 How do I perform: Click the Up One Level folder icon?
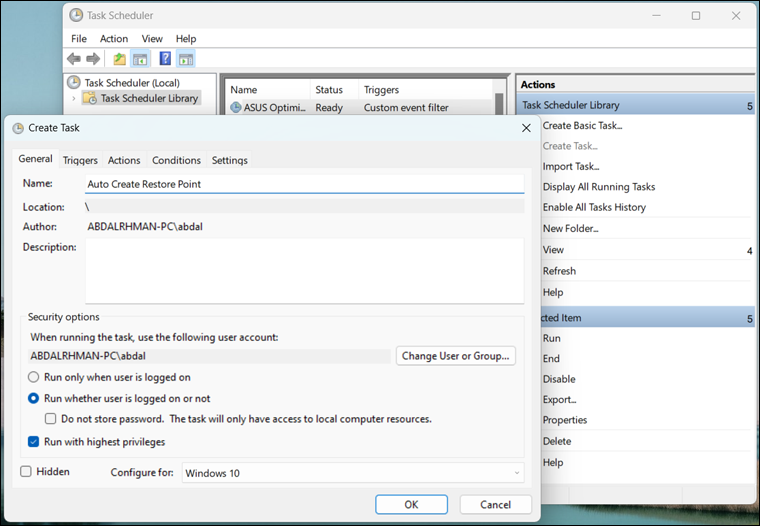[x=120, y=59]
